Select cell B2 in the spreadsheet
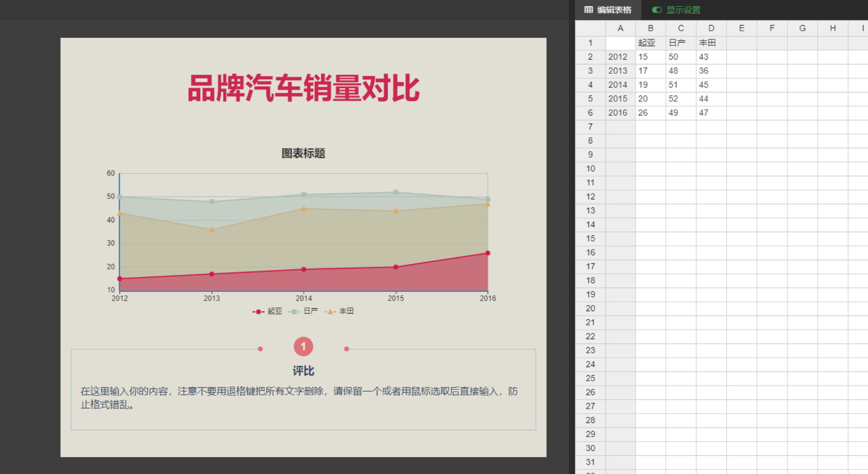 pos(649,56)
